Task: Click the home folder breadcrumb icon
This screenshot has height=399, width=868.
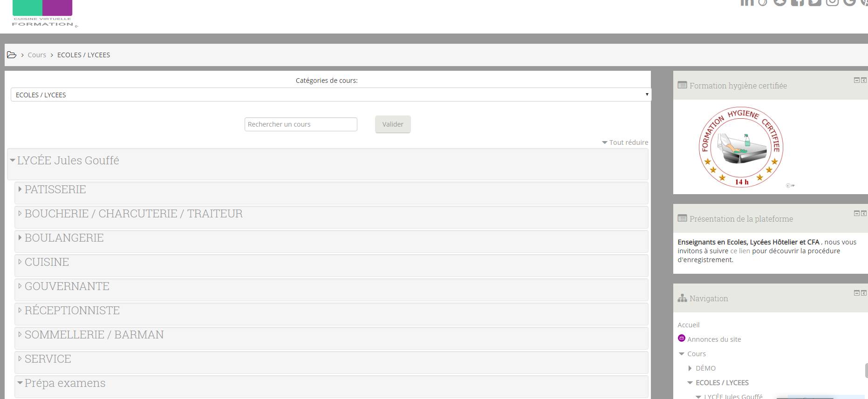Action: pyautogui.click(x=12, y=55)
